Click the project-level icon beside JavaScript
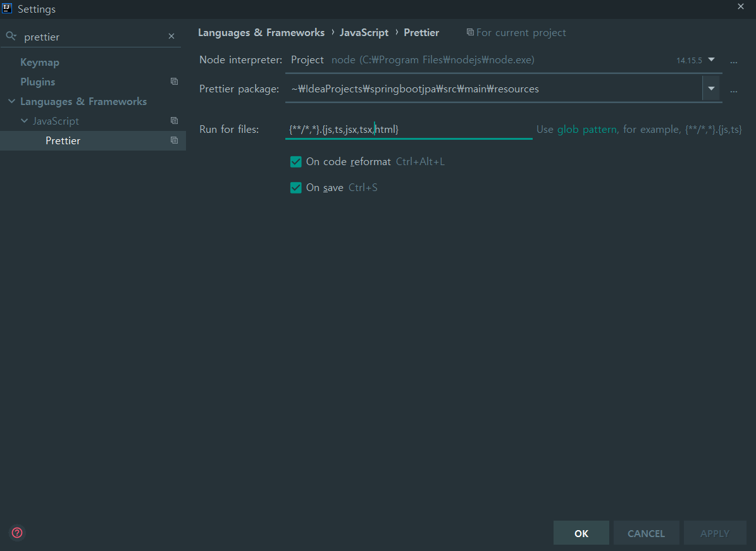Viewport: 756px width, 551px height. (x=174, y=121)
